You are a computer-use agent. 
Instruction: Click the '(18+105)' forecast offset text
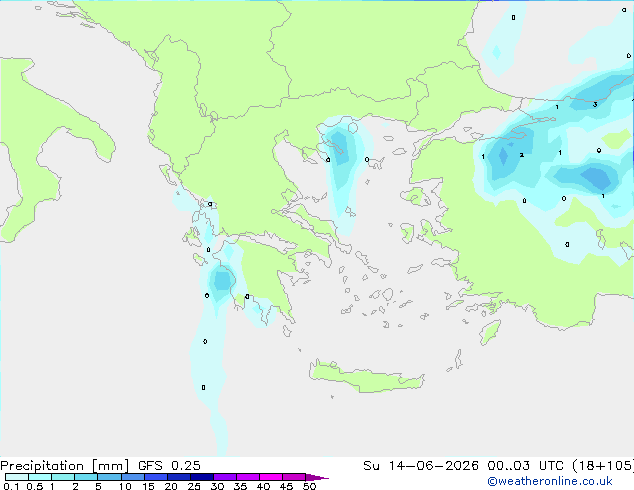pos(602,466)
